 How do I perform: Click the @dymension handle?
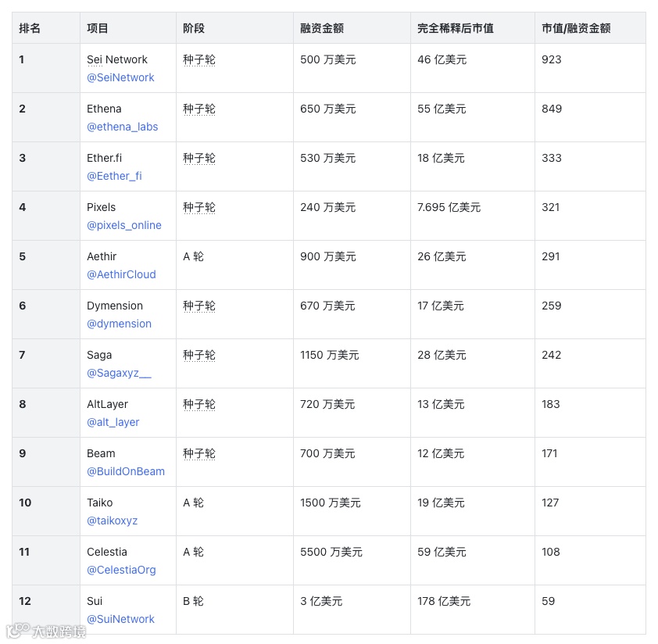click(119, 324)
